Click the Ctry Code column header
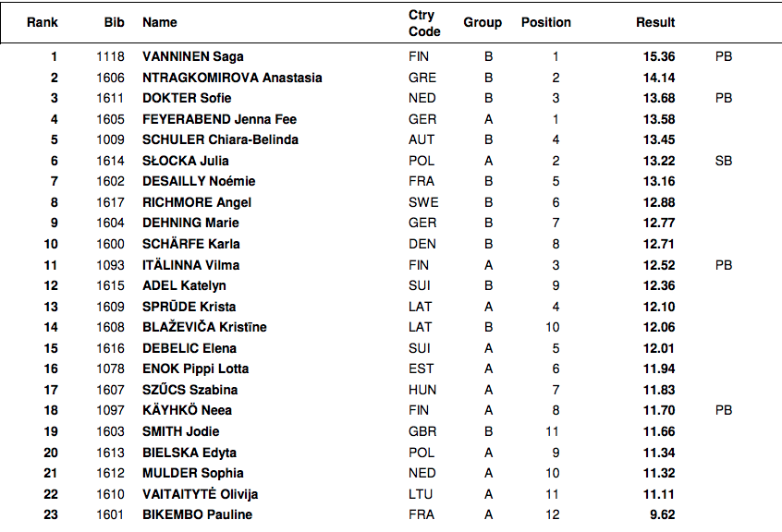This screenshot has height=532, width=782. point(424,23)
